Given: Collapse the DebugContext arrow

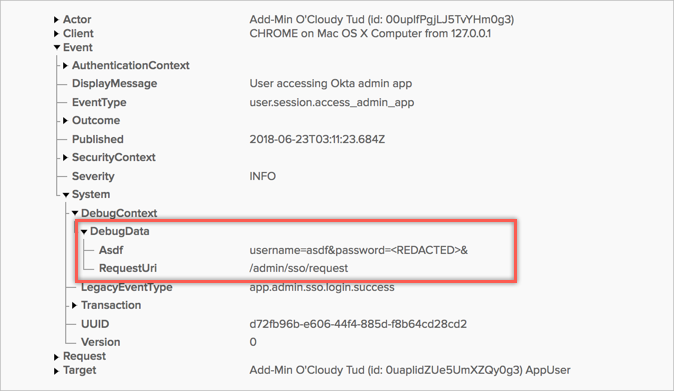Looking at the screenshot, I should coord(75,213).
